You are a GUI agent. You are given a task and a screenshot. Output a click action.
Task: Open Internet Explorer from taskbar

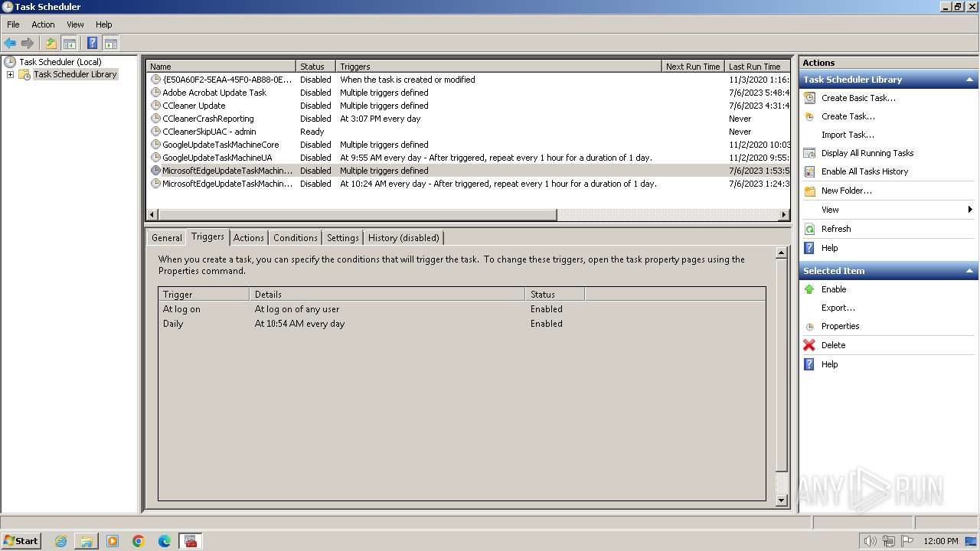click(60, 541)
